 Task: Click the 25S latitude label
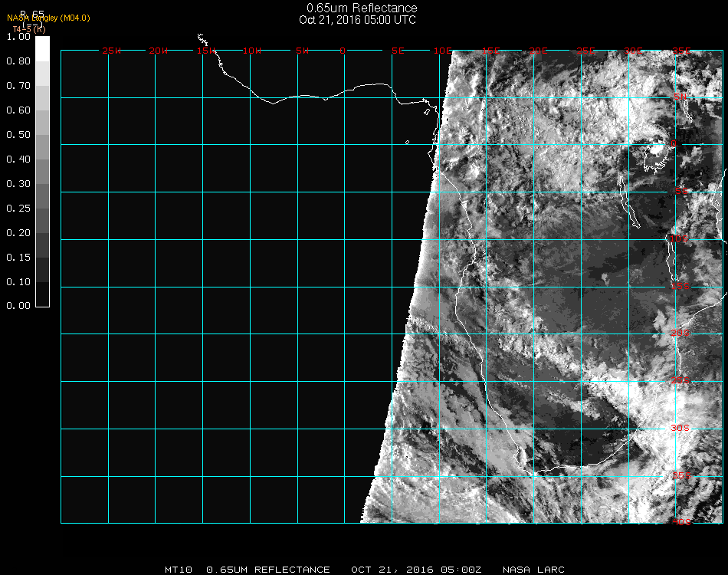[x=680, y=380]
